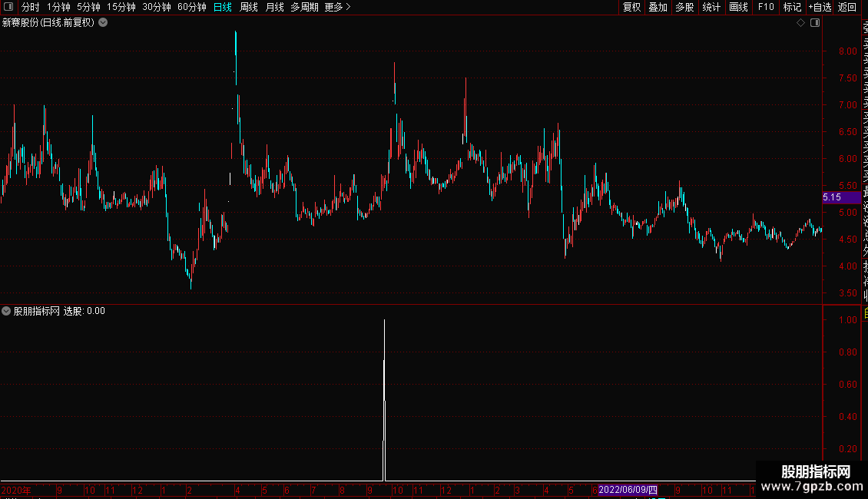Click the 选股: 0.00 indicator value

point(84,311)
